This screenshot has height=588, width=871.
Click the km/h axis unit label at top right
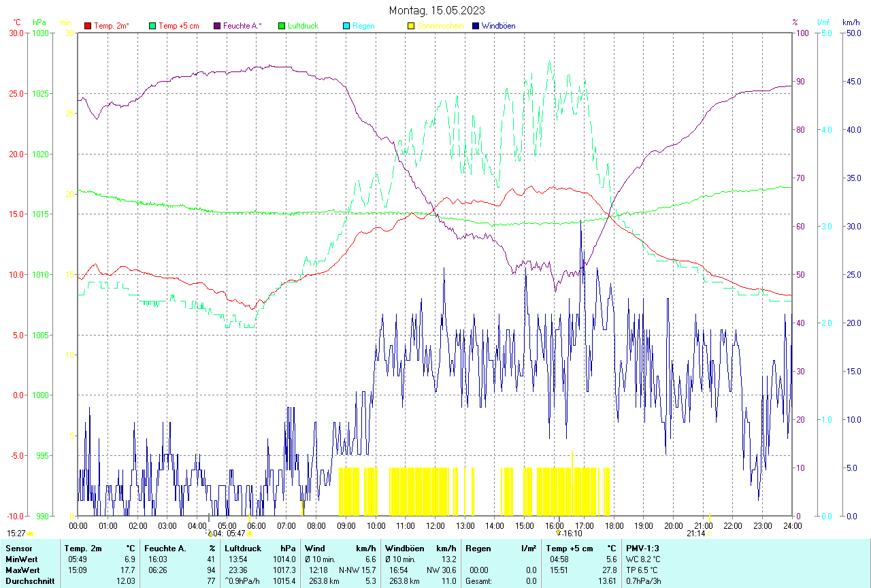pyautogui.click(x=851, y=22)
